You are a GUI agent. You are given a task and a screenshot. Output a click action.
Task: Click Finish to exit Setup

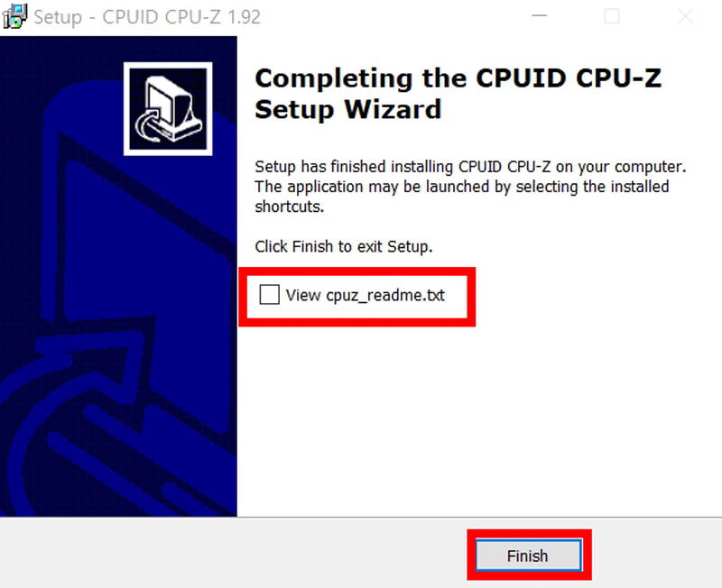528,556
